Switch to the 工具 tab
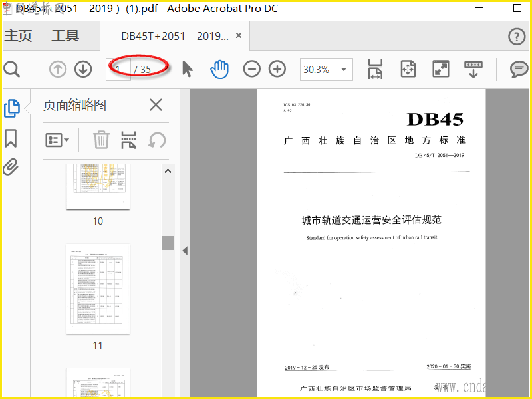Screen dimensions: 532x399 pyautogui.click(x=65, y=36)
